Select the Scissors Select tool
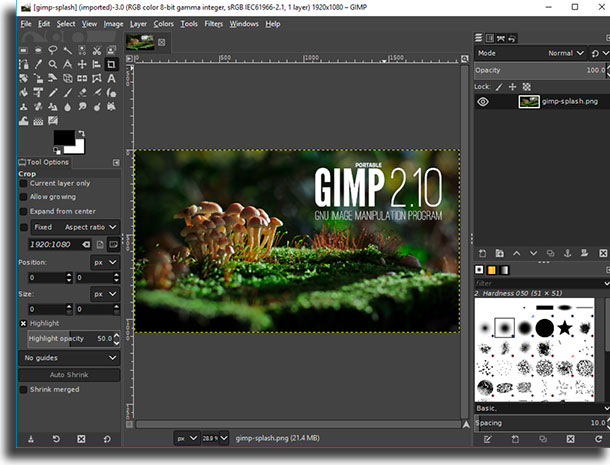610x465 pixels. point(97,50)
